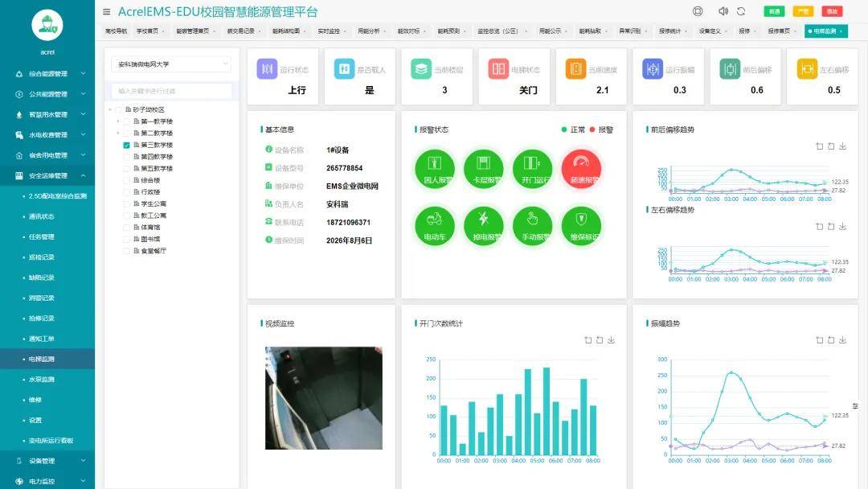Click the red 紧急 alarm button
The height and width of the screenshot is (489, 868).
point(832,11)
